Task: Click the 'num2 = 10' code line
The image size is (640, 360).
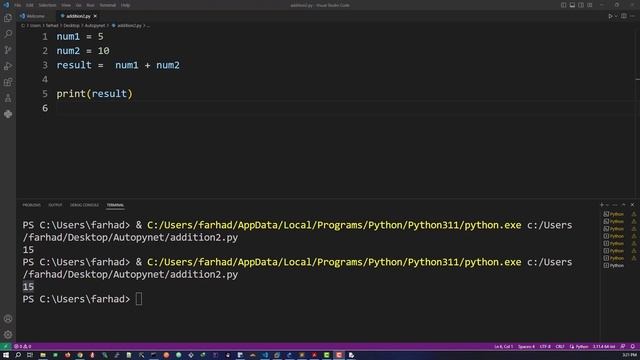Action: pos(83,51)
